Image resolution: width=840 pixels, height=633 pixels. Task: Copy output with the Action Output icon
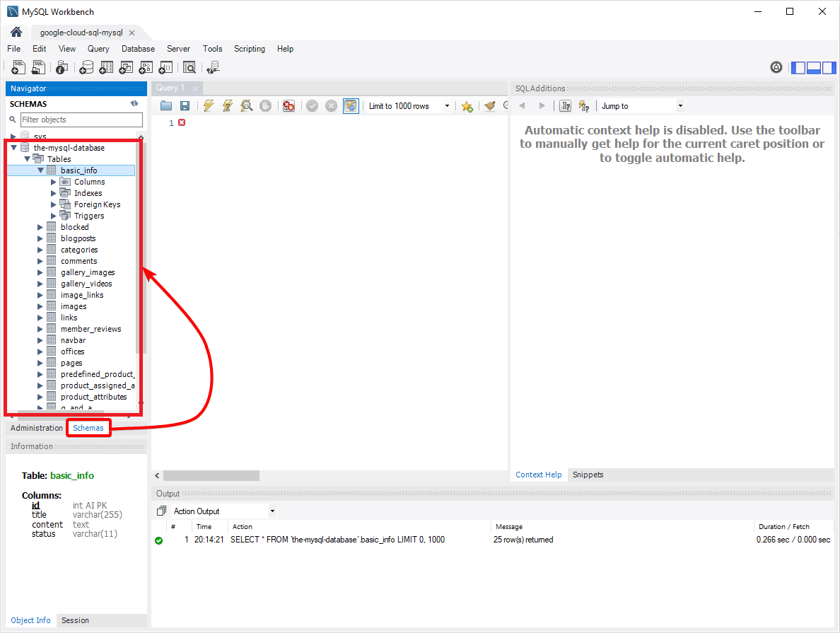point(161,511)
